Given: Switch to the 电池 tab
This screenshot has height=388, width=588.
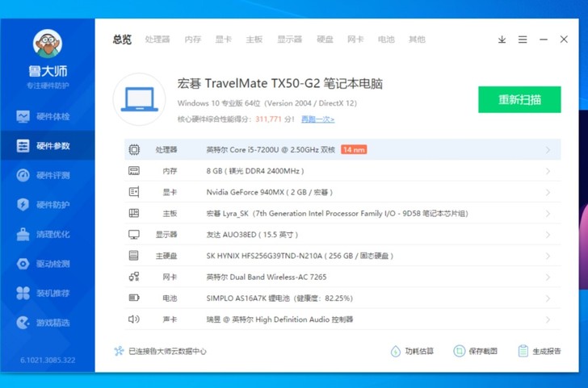Looking at the screenshot, I should tap(386, 40).
